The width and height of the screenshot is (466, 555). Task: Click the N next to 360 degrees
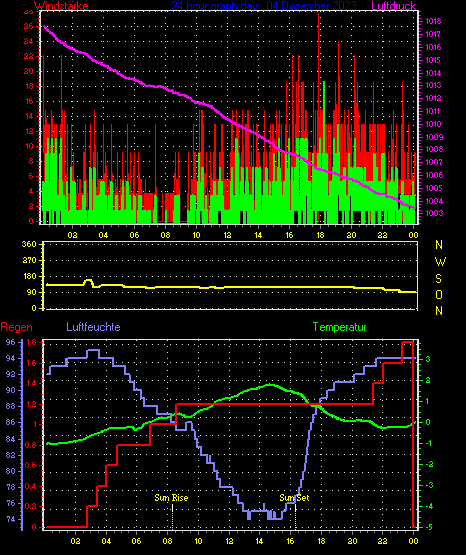(439, 245)
